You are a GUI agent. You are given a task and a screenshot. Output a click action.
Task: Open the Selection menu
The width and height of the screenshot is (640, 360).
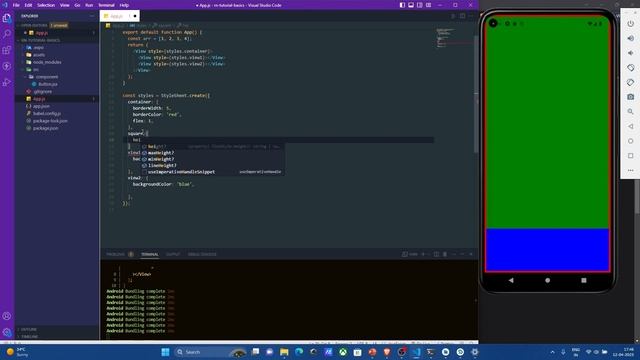pyautogui.click(x=46, y=5)
